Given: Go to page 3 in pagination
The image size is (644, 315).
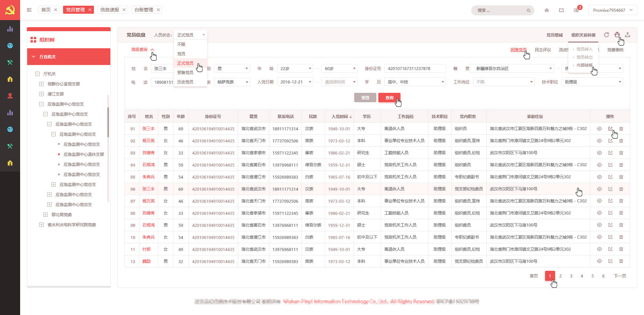Looking at the screenshot, I should (571, 276).
